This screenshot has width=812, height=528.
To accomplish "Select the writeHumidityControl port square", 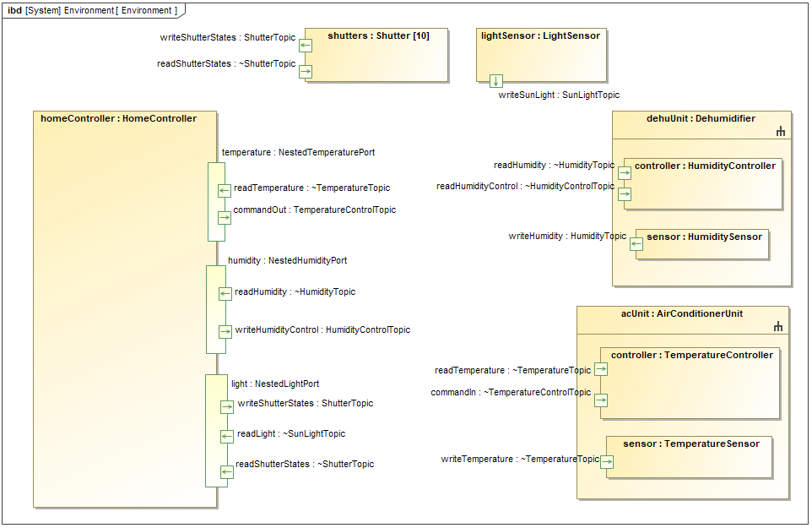I will (x=225, y=332).
